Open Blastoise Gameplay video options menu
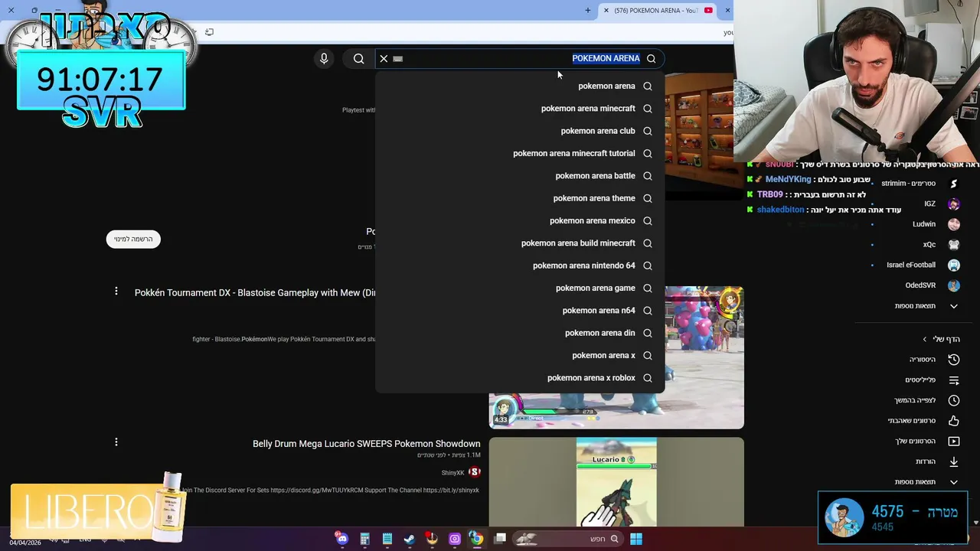 point(116,291)
